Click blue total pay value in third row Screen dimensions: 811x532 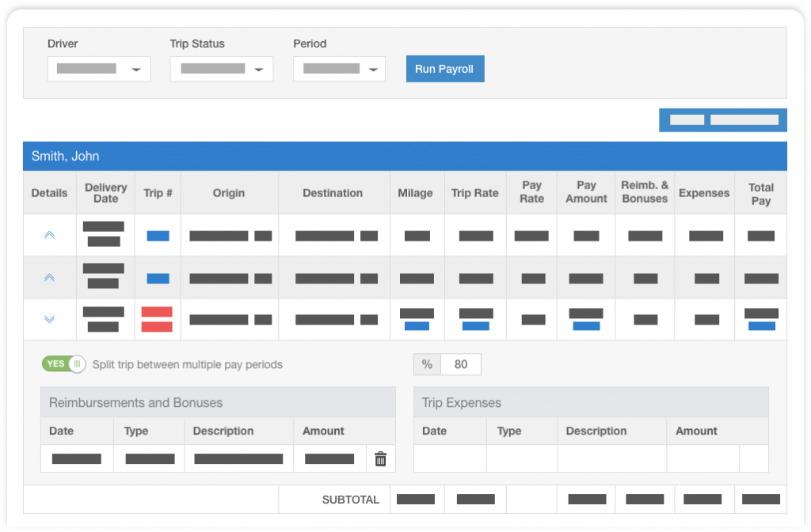(761, 326)
